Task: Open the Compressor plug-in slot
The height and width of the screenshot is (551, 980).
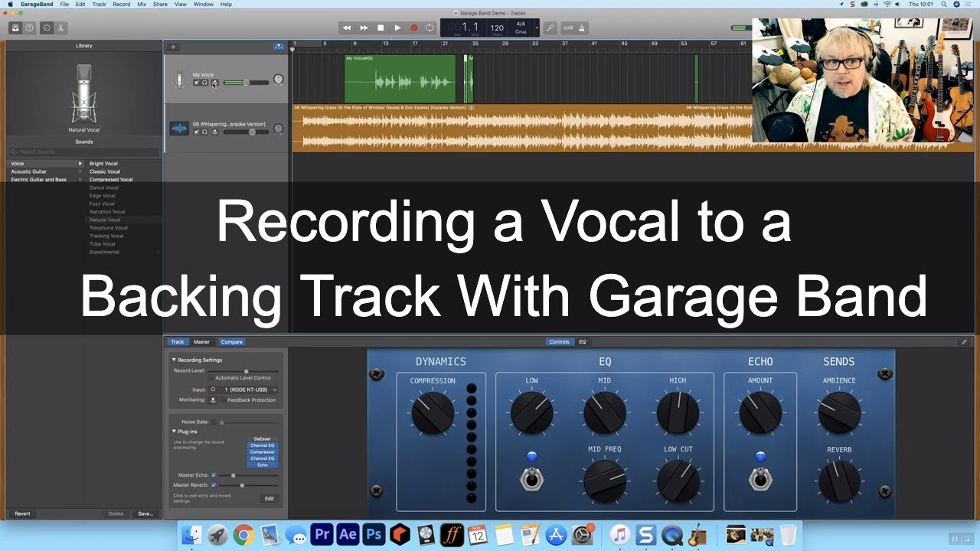Action: (263, 452)
